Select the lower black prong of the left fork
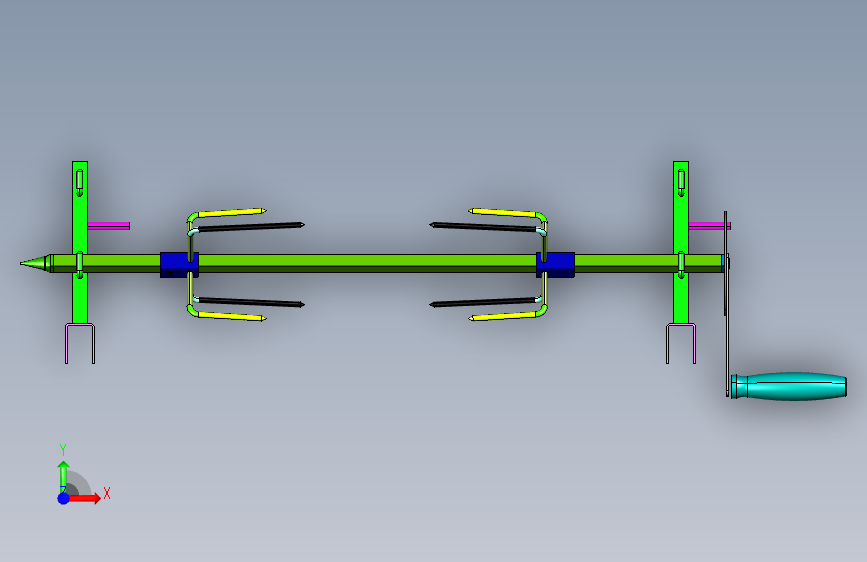Viewport: 867px width, 562px height. click(251, 302)
